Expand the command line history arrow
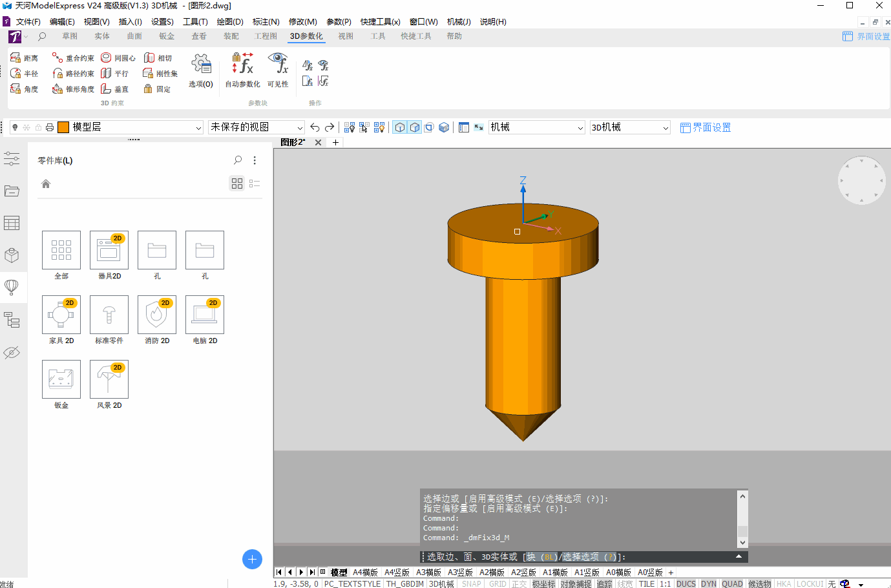Screen dimensions: 891x588 click(x=739, y=556)
